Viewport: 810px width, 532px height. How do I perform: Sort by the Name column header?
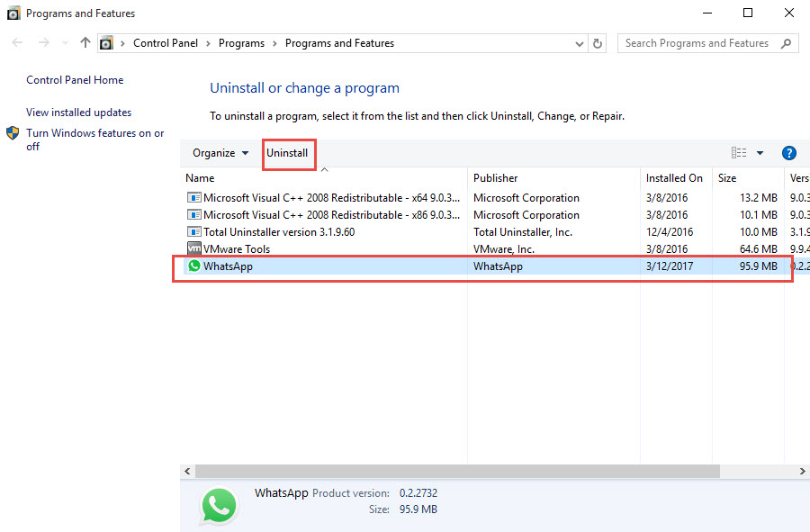pos(200,178)
